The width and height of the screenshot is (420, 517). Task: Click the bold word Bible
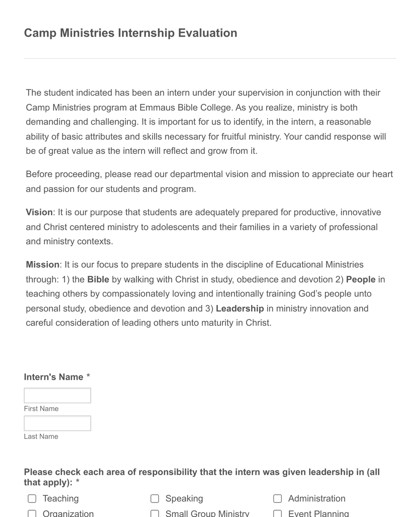coord(99,279)
